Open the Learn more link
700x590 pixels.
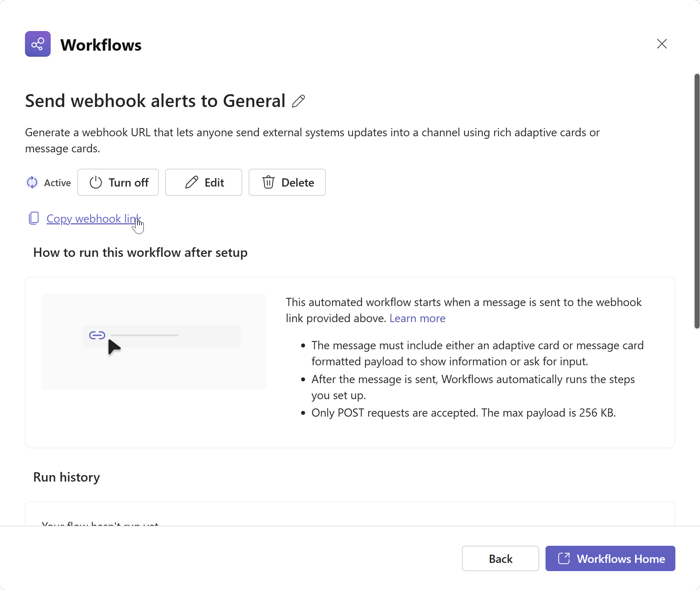coord(417,318)
